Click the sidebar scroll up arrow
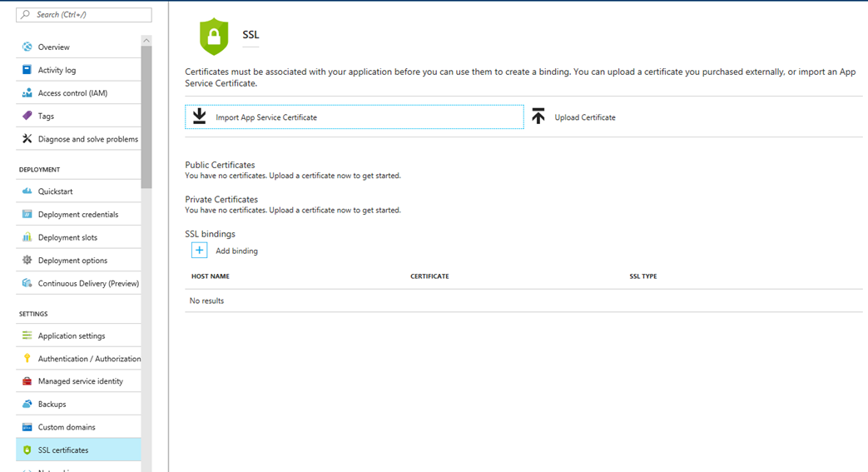The width and height of the screenshot is (868, 472). pyautogui.click(x=146, y=41)
